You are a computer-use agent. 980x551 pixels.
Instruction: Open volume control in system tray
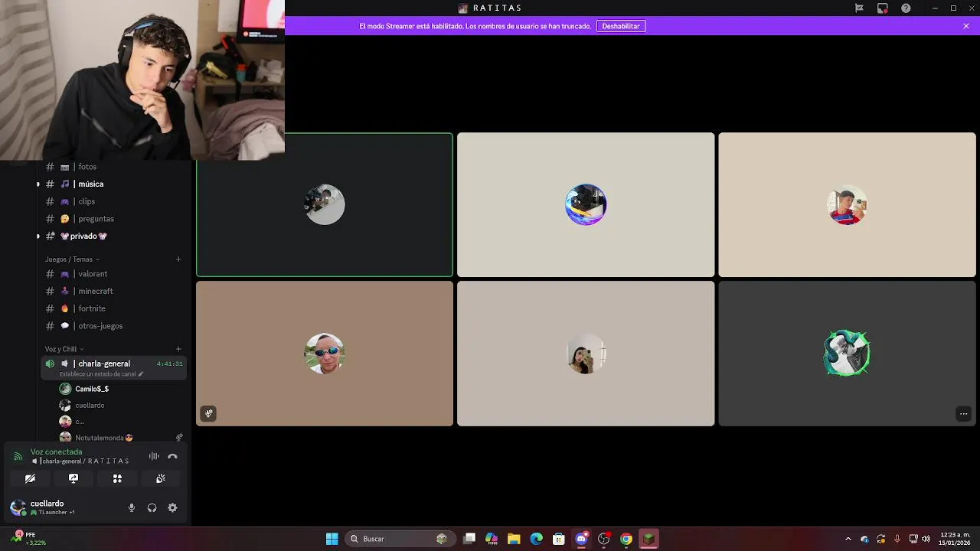tap(926, 539)
